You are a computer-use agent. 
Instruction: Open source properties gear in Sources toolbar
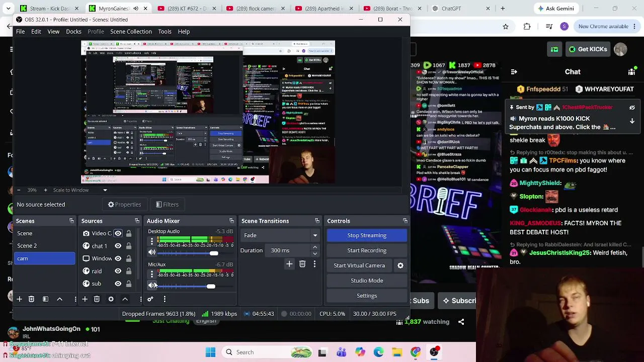click(111, 299)
